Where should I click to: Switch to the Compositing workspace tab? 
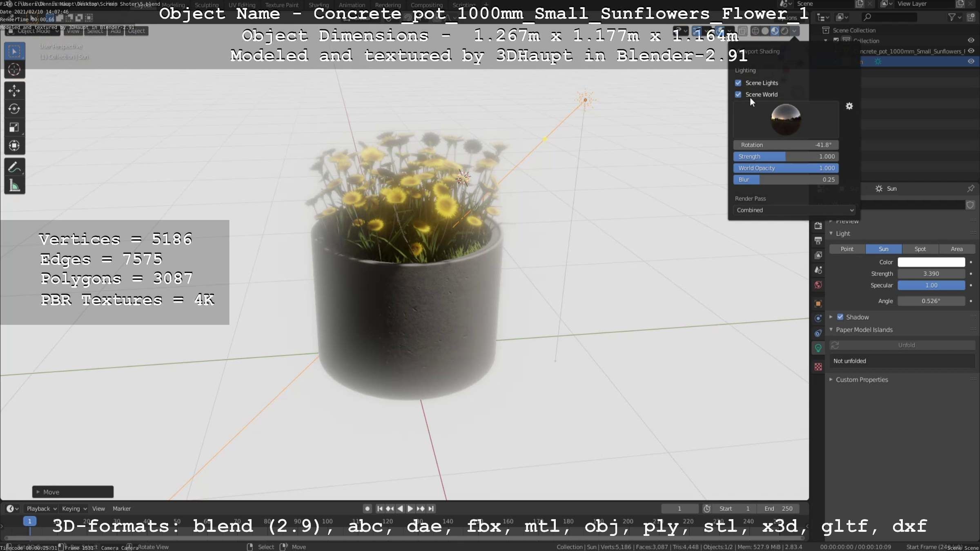pos(426,5)
